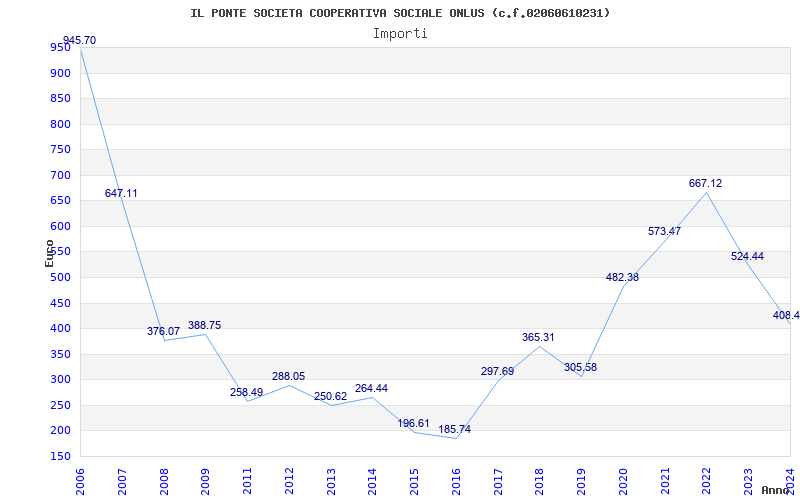Click the 2014 x-axis year label

tap(372, 482)
